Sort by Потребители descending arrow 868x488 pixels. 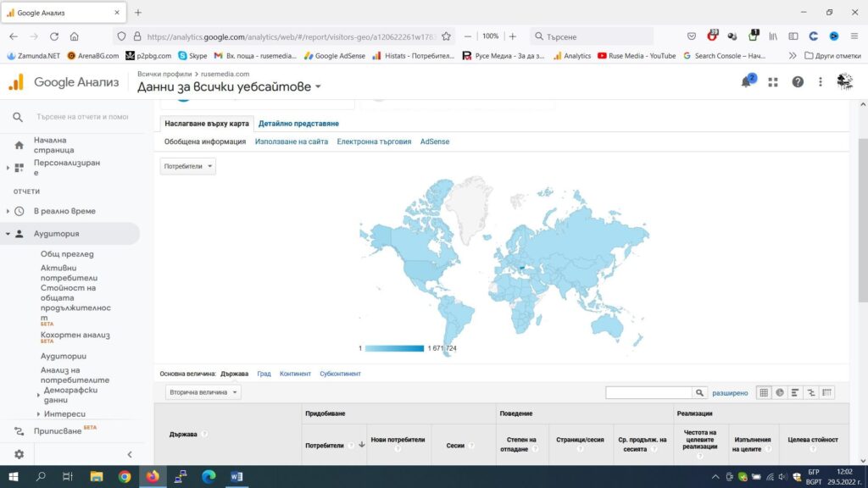tap(361, 445)
